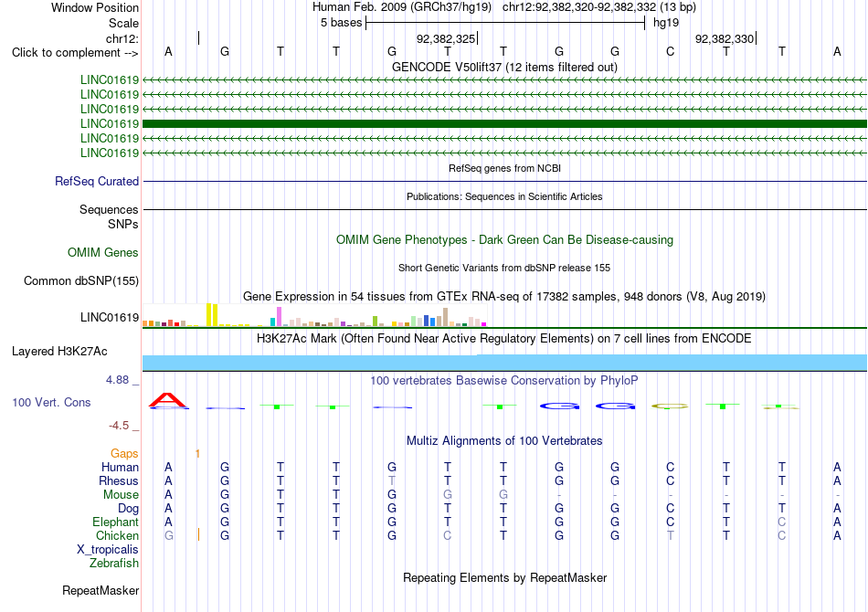Click base C in the chr12 sequence row
Screen dimensions: 868x612
[x=671, y=51]
